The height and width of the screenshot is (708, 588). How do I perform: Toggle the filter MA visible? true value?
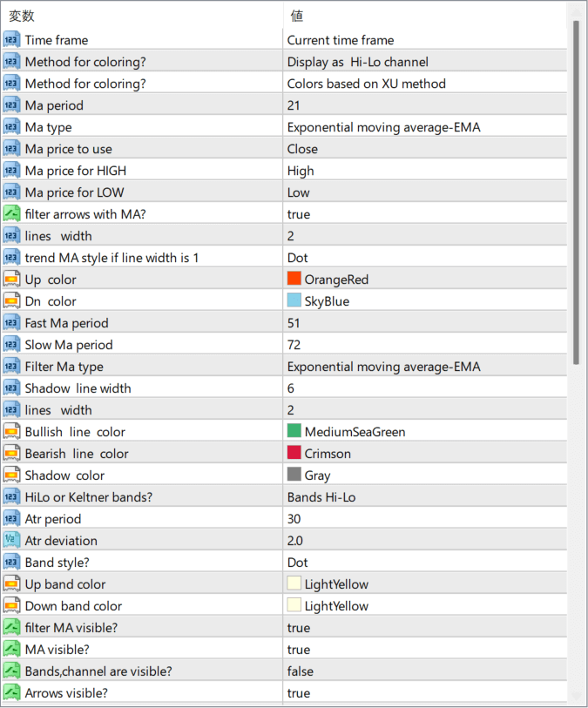[x=299, y=628]
